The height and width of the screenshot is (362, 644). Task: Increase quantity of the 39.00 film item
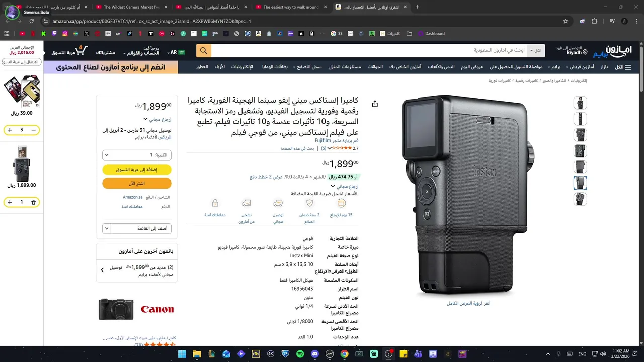tap(10, 130)
